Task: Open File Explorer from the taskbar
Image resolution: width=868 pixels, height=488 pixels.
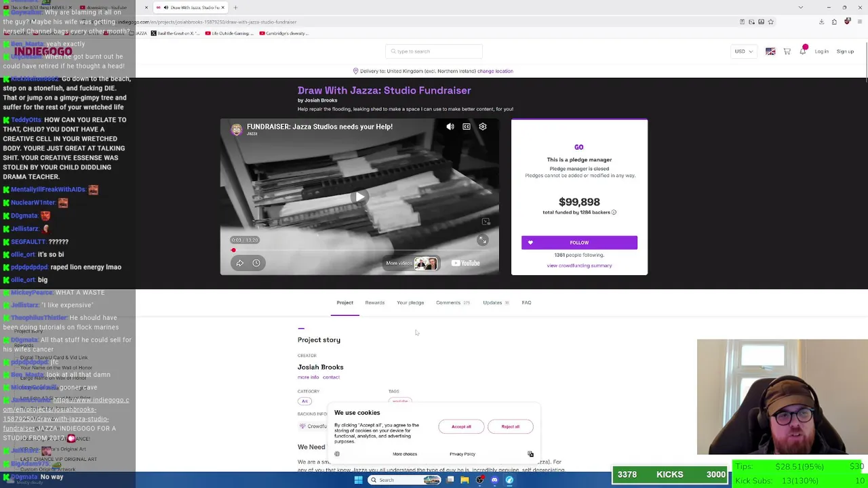Action: 465,480
